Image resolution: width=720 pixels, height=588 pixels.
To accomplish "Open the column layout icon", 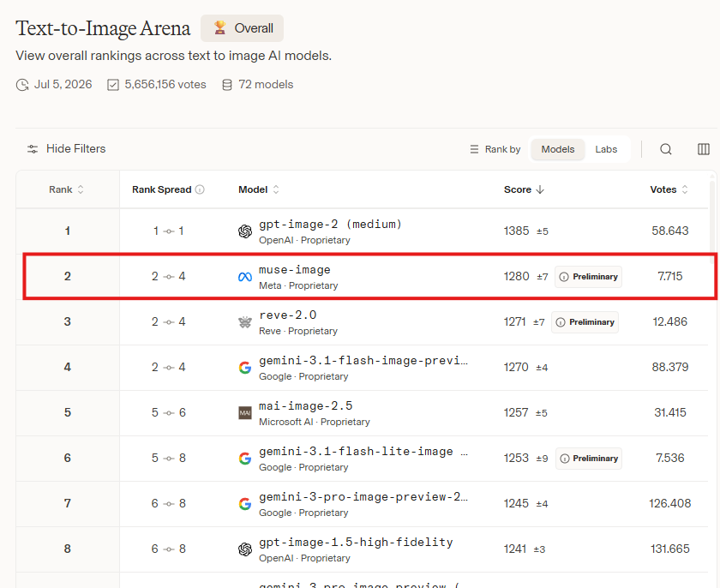I will click(703, 149).
